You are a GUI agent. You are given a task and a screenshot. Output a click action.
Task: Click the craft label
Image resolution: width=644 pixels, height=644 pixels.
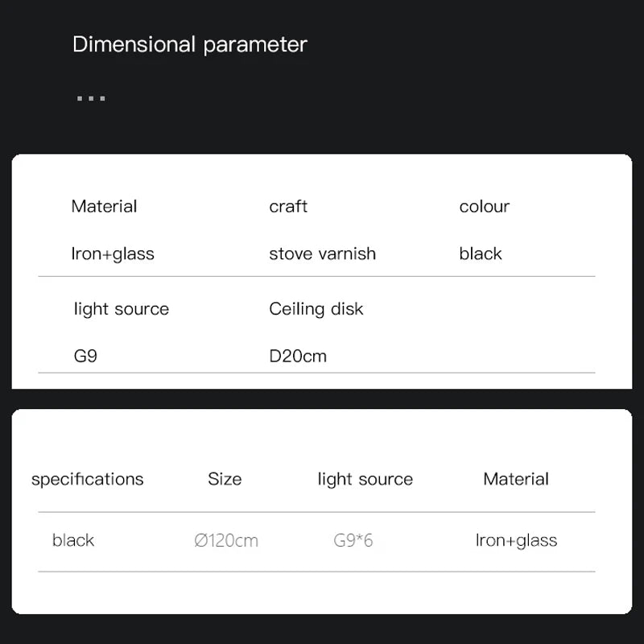288,206
